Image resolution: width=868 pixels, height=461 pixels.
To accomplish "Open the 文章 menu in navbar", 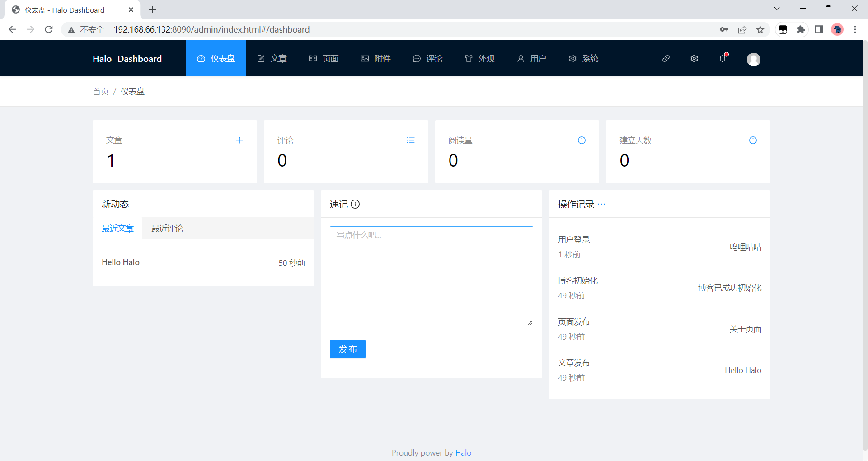I will (272, 59).
